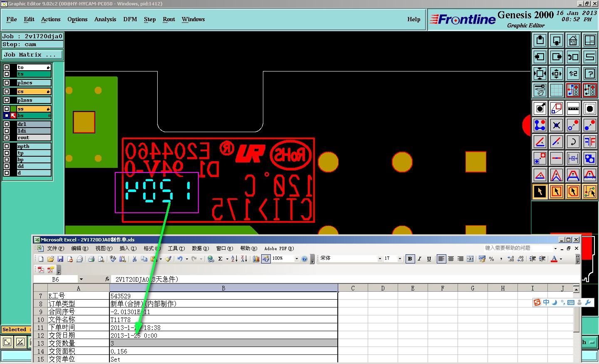599x364 pixels.
Task: Click Excel Print icon
Action: pos(91,259)
